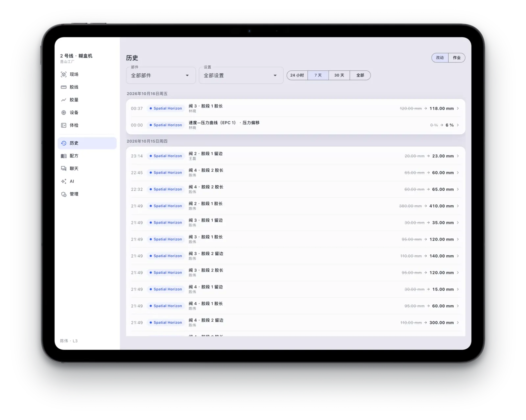This screenshot has height=420, width=526.
Task: Click the 胶线 ruler icon
Action: [x=64, y=87]
